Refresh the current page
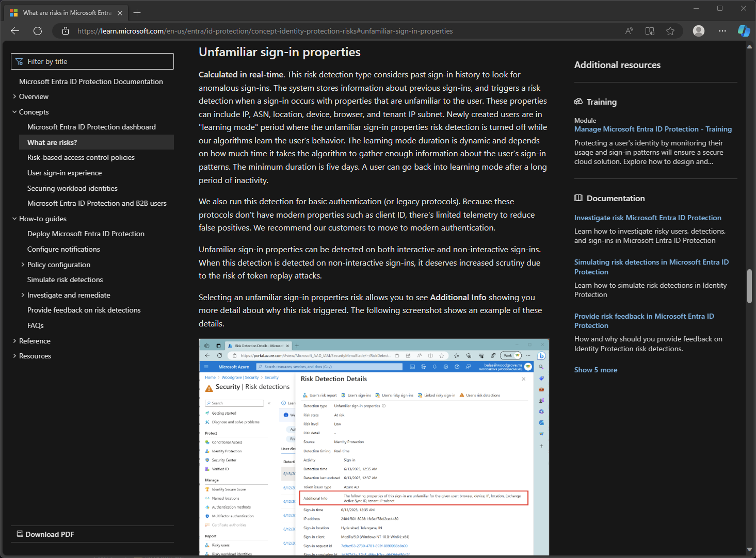The image size is (756, 558). (37, 31)
